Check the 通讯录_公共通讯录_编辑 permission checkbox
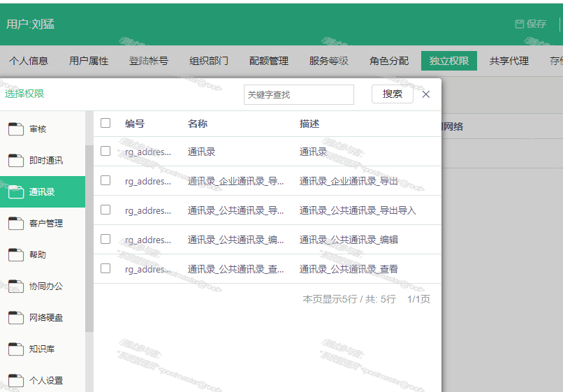 click(105, 239)
